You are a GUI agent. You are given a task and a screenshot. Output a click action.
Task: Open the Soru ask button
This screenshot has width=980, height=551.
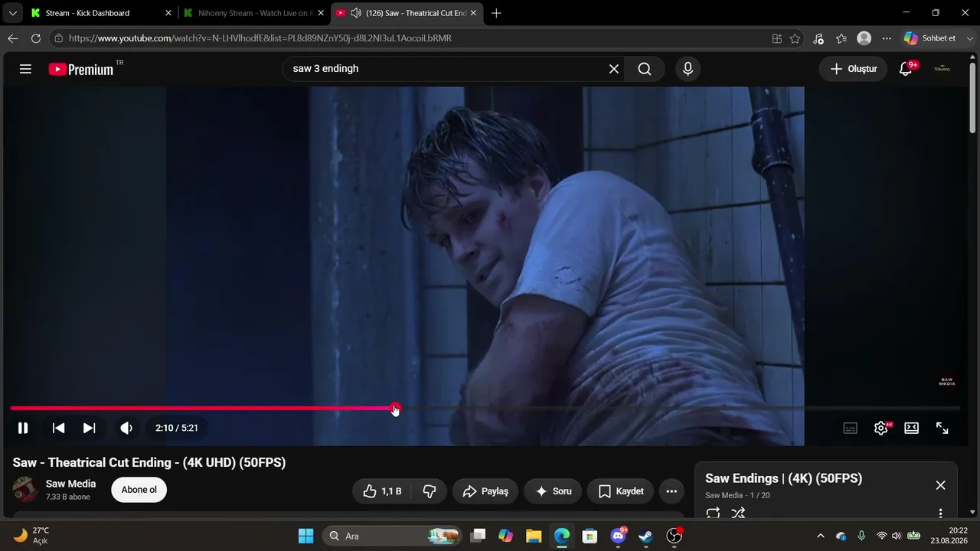click(553, 491)
